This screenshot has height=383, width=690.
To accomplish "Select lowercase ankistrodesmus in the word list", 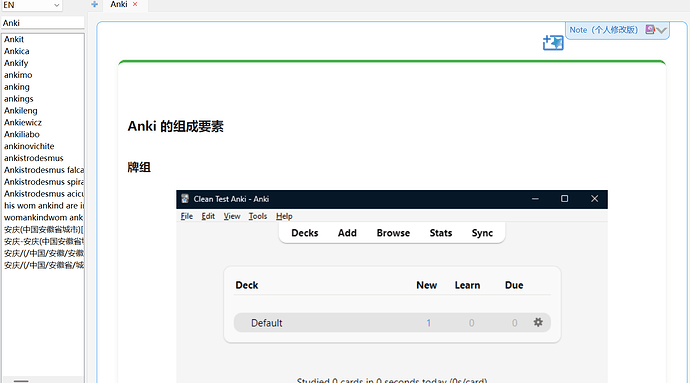I will [x=33, y=158].
